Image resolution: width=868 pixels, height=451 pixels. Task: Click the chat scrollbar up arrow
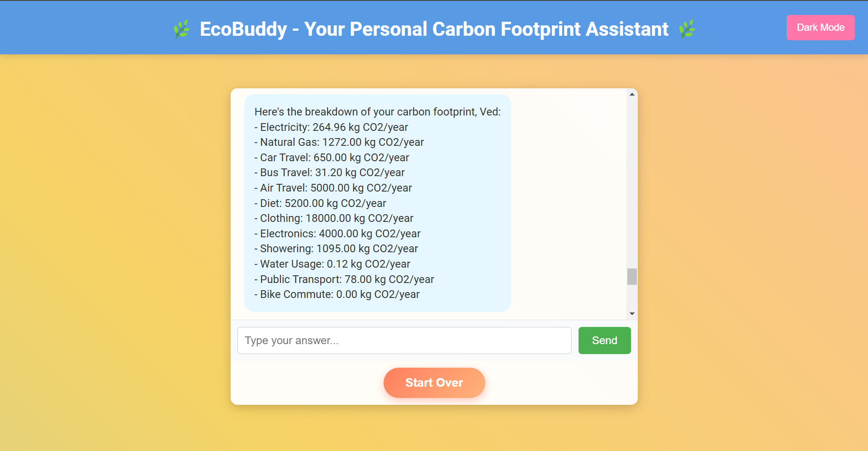point(632,94)
